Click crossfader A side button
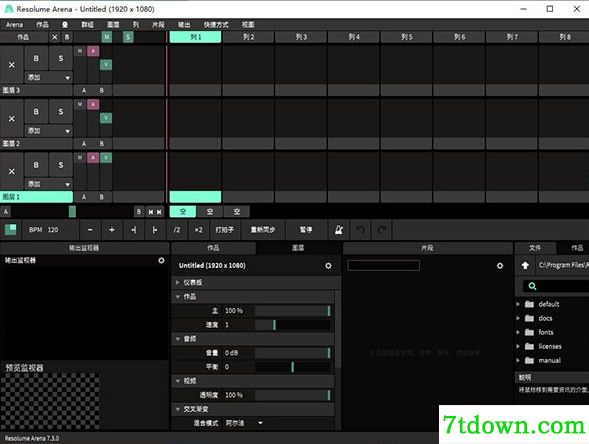Screen dimensions: 589x444 [x=6, y=212]
